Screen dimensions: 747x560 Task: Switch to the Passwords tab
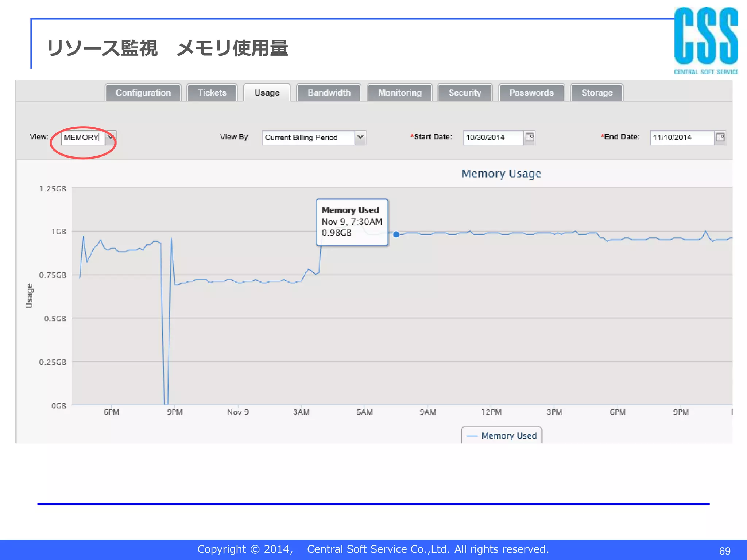[531, 93]
